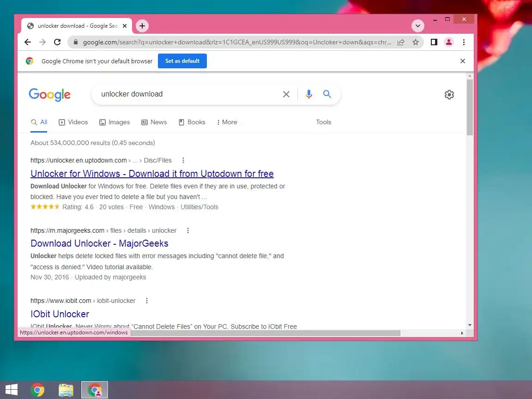Viewport: 532px width, 399px height.
Task: Close the unlocker download tab
Action: [125, 26]
